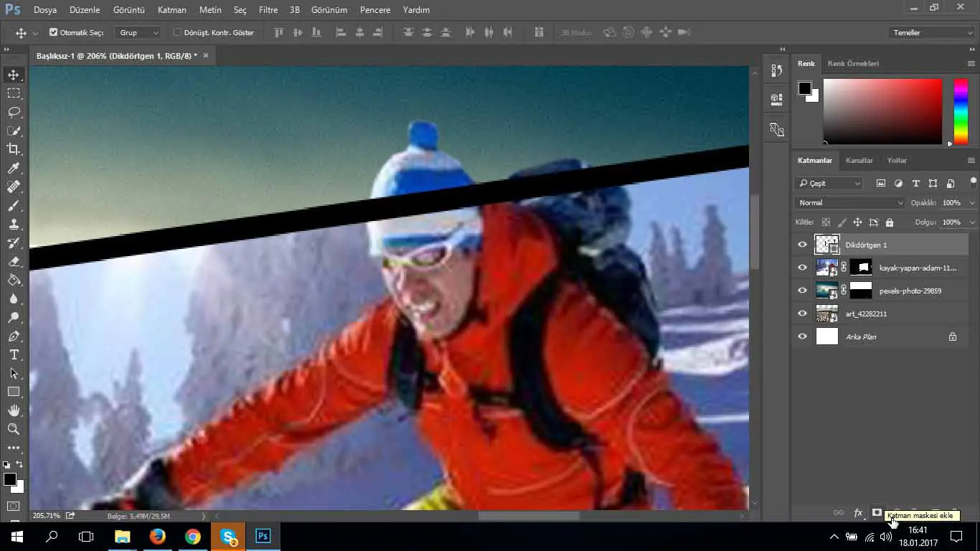
Task: Choose the Horizontal Type tool
Action: 14,355
